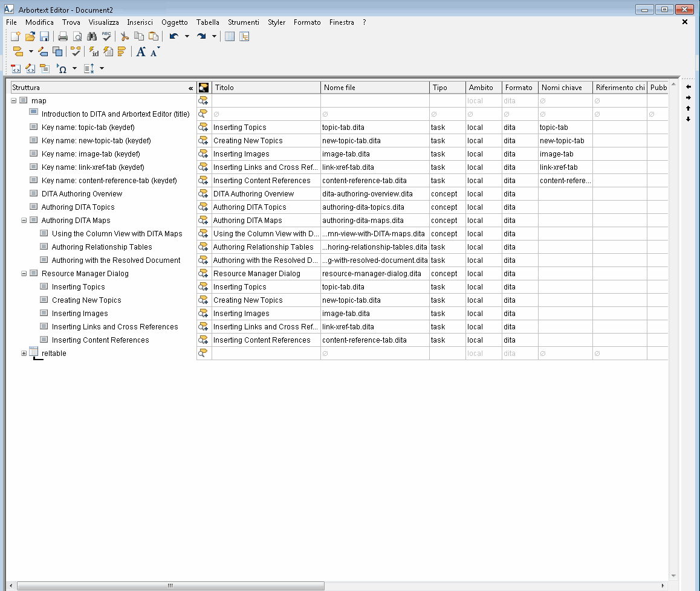Click the Tipo column header
This screenshot has height=591, width=700.
(x=447, y=88)
